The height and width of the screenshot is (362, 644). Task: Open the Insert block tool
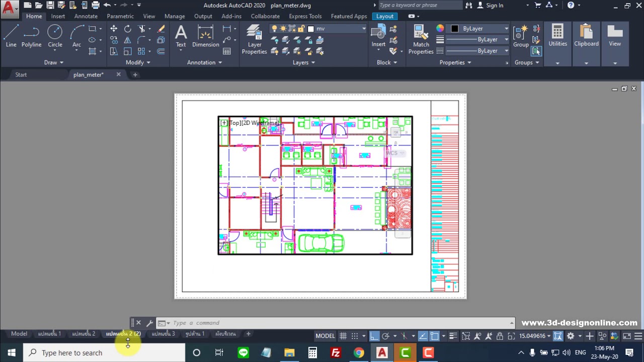(378, 36)
